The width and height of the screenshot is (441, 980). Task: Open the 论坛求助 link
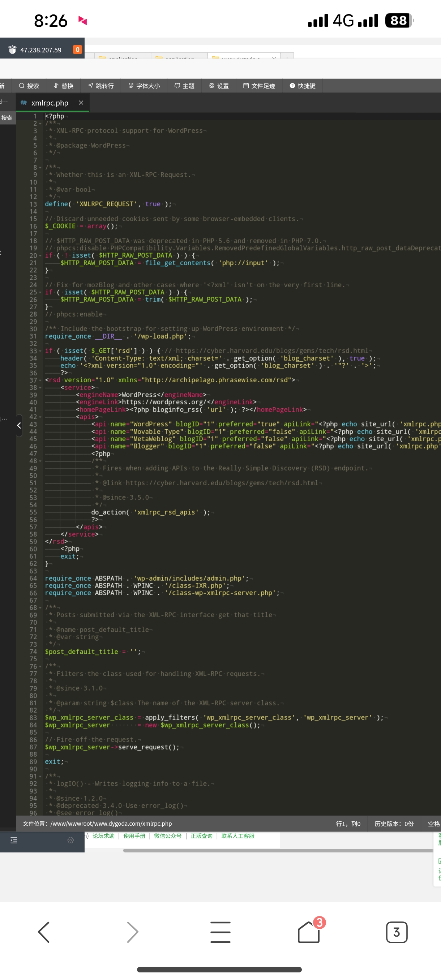(x=103, y=836)
